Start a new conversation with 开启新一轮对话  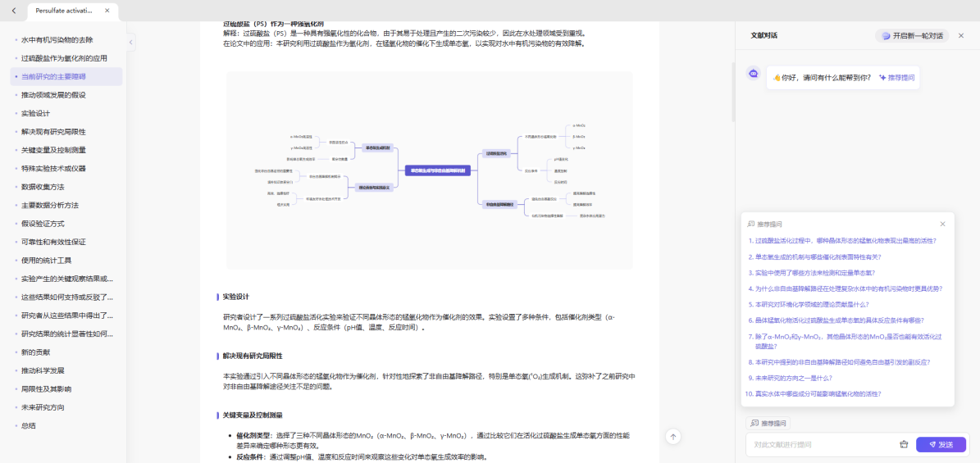[911, 36]
